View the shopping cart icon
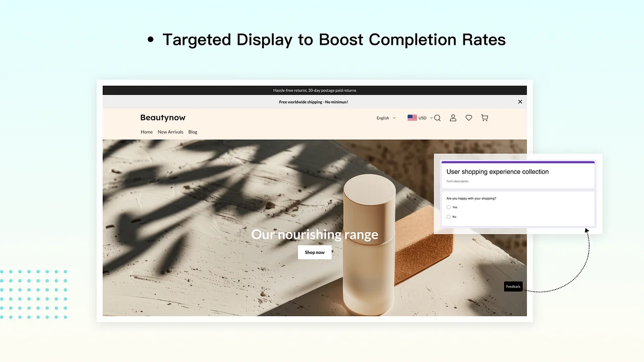 click(x=484, y=118)
